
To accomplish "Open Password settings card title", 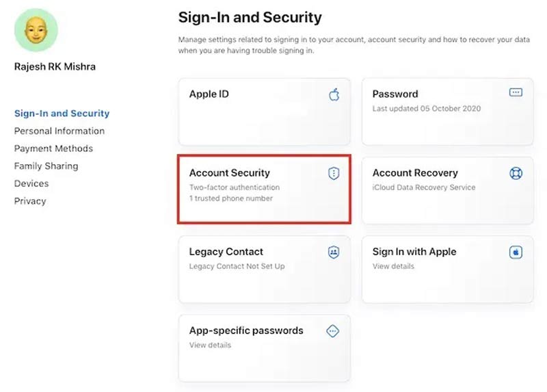I will (395, 94).
